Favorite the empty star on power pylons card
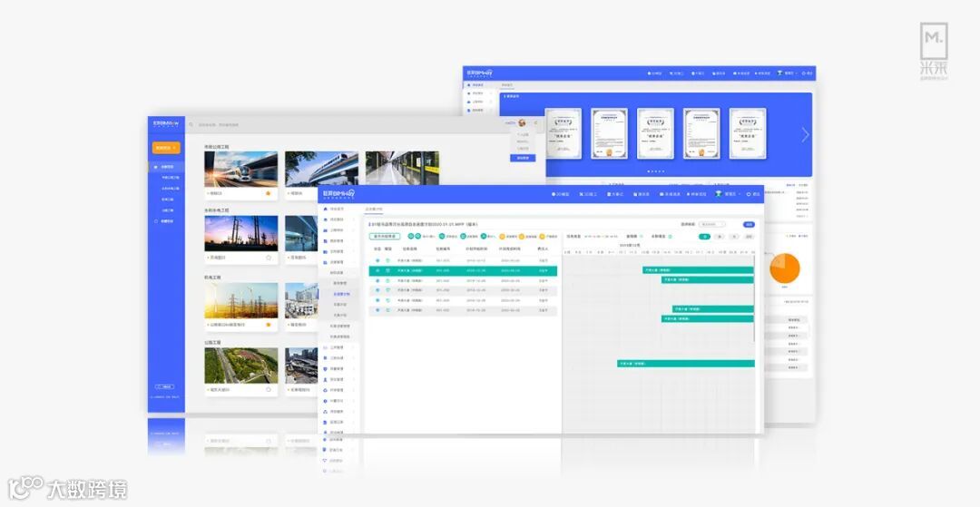The width and height of the screenshot is (980, 507). (269, 258)
